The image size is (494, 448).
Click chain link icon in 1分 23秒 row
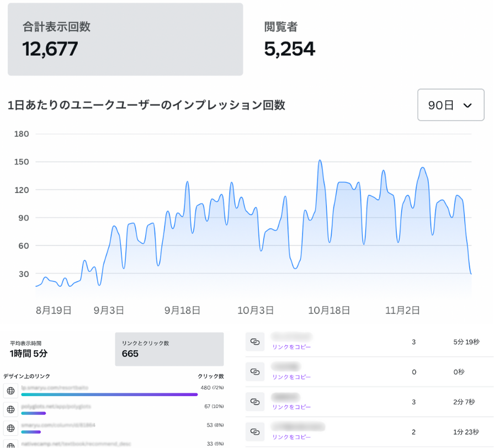[x=255, y=431]
